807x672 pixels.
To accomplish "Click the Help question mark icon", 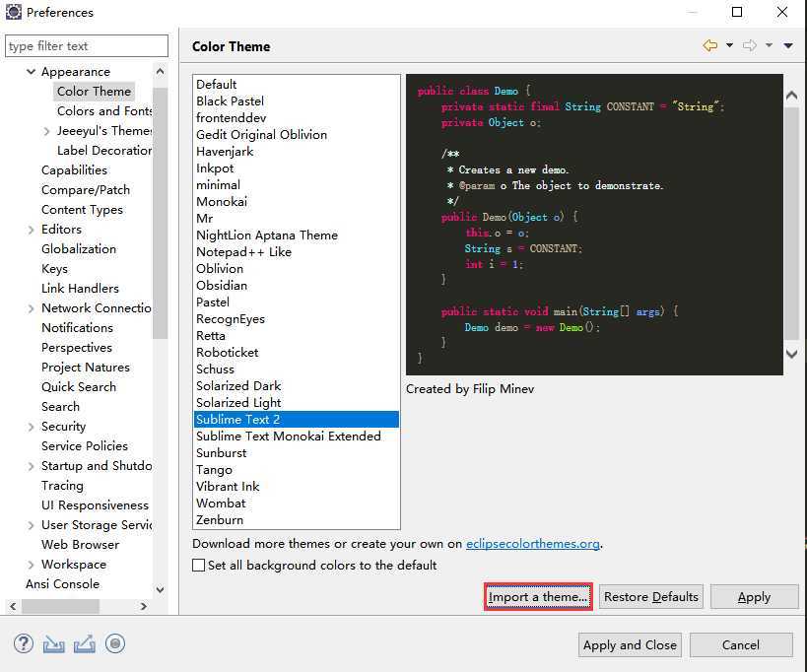I will 24,643.
